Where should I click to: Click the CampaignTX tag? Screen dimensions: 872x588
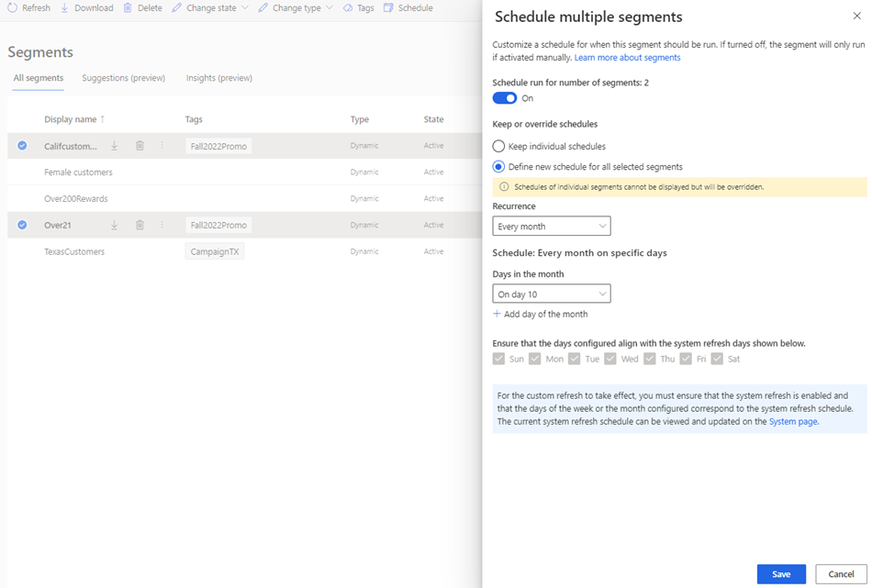click(x=215, y=251)
